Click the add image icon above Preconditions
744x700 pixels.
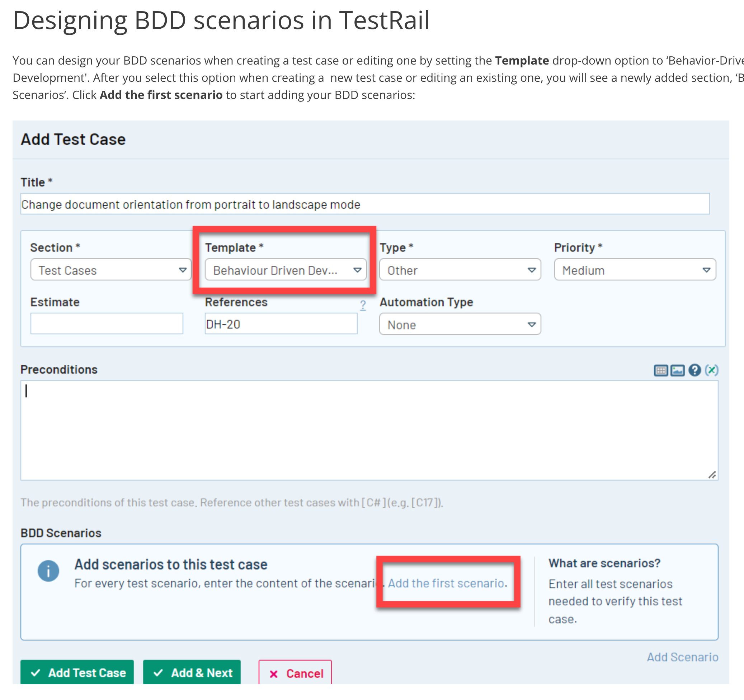coord(677,370)
